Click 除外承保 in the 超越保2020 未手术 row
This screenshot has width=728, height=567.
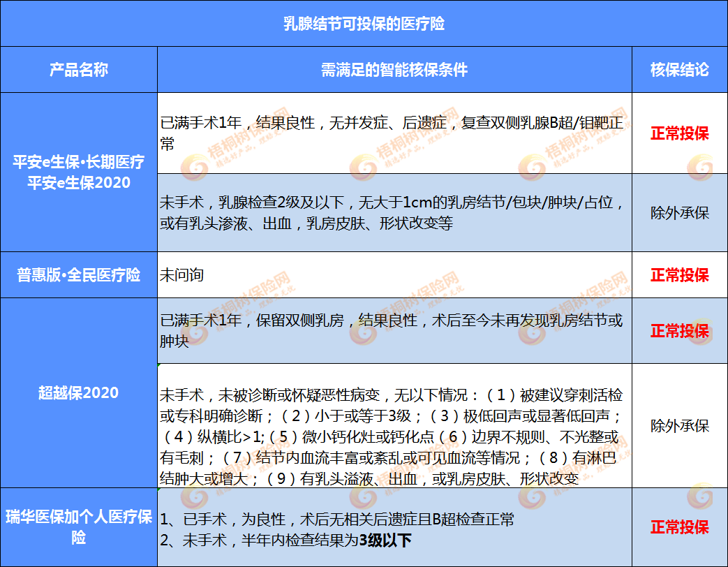tap(680, 425)
